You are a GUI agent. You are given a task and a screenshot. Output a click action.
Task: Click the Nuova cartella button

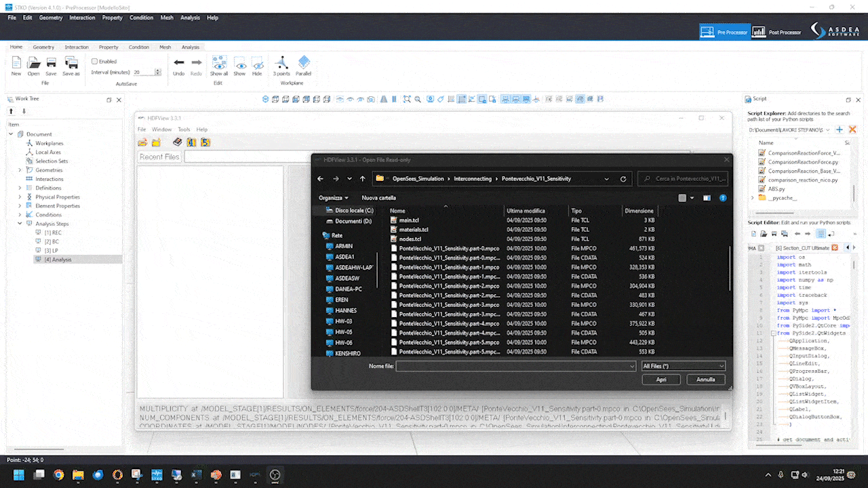pyautogui.click(x=378, y=198)
